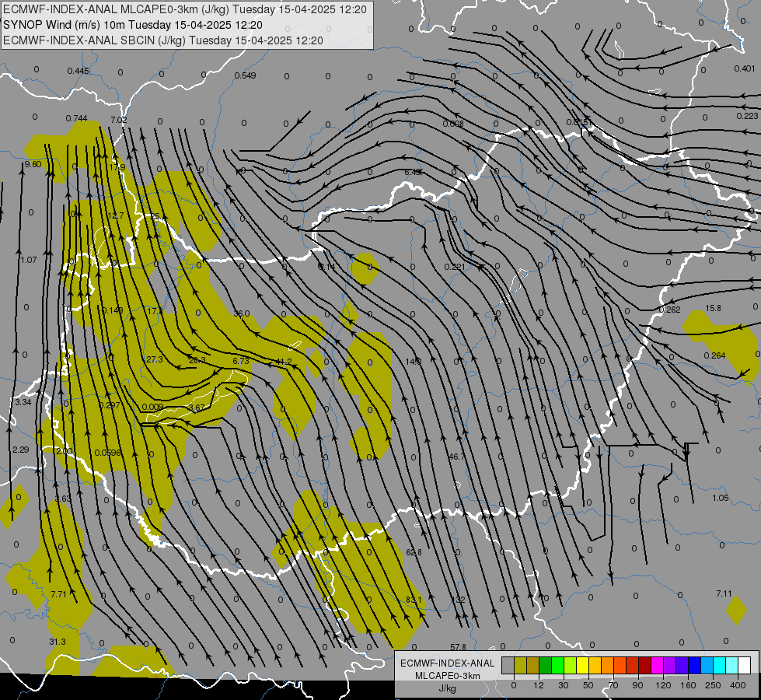Click the map value 46.7
761x700 pixels.
pyautogui.click(x=457, y=457)
